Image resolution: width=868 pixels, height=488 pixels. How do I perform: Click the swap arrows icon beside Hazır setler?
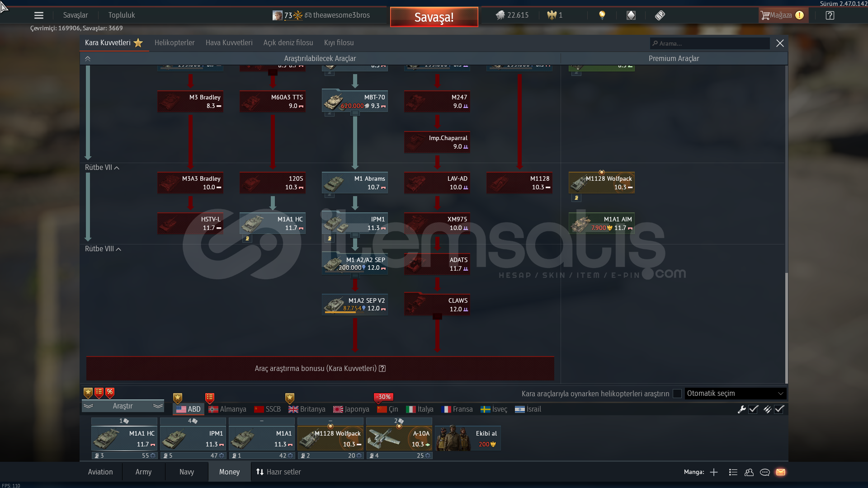[260, 472]
